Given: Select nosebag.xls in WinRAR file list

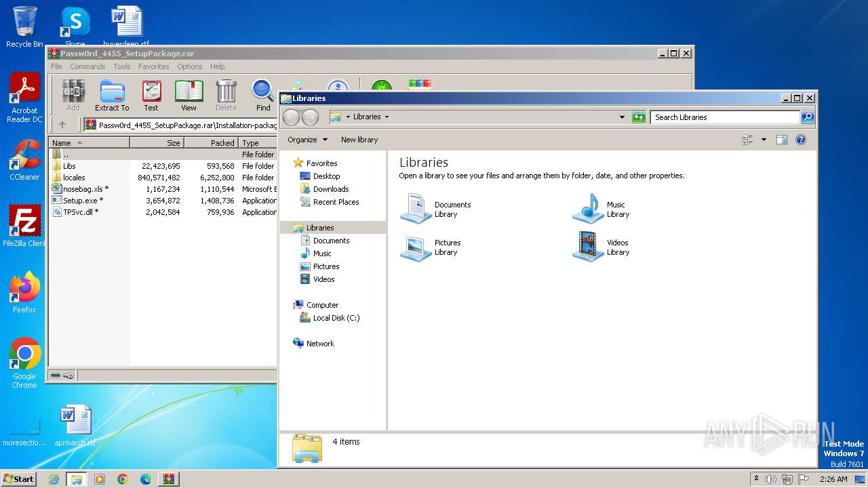Looking at the screenshot, I should 163,189.
